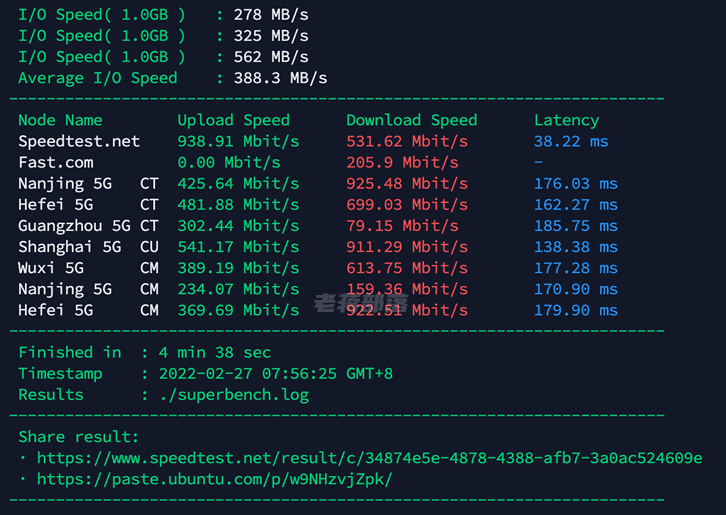Click the Shanghai 5G CU row name
Screen dimensions: 726x515
coord(88,247)
